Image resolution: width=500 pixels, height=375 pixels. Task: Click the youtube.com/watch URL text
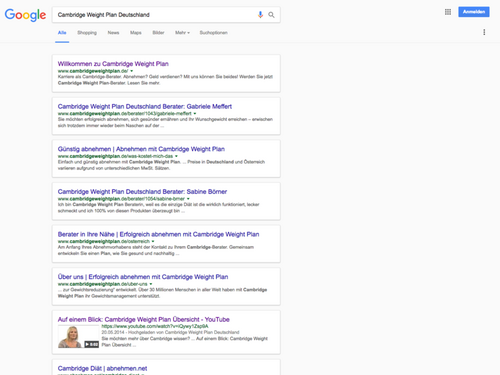(155, 326)
